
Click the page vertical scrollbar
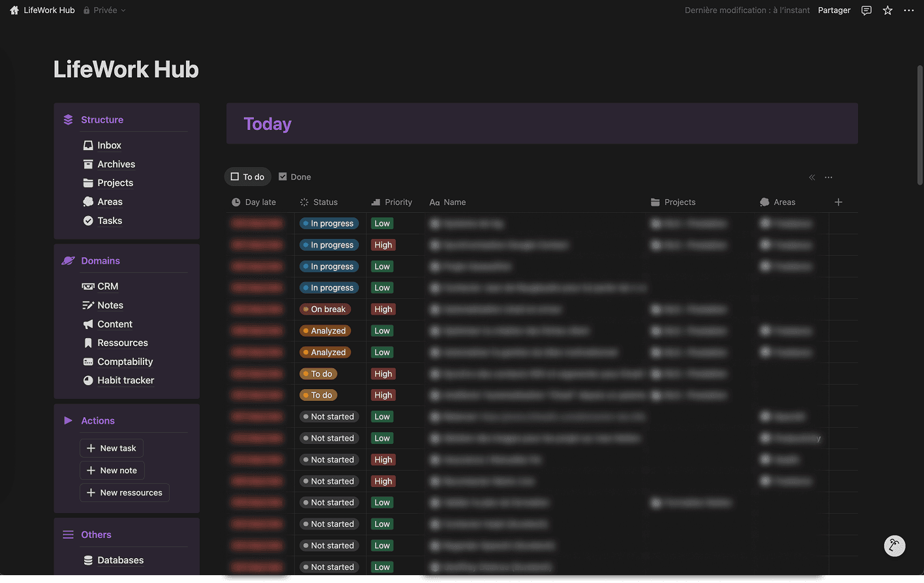point(920,124)
